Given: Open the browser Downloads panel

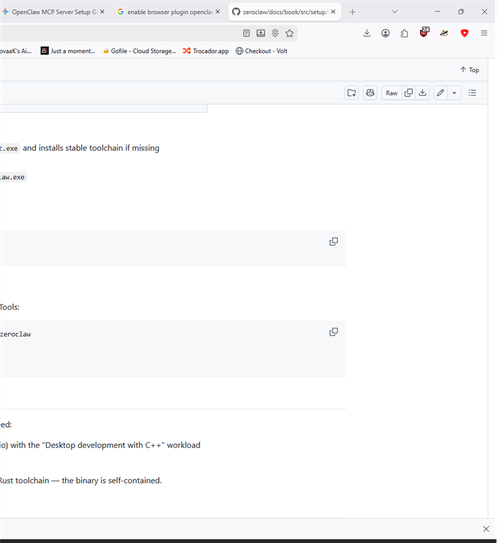Looking at the screenshot, I should pos(367,33).
